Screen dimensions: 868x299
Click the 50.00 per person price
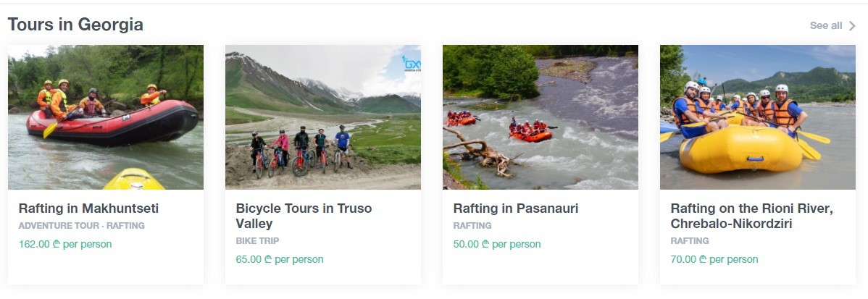[x=497, y=244]
